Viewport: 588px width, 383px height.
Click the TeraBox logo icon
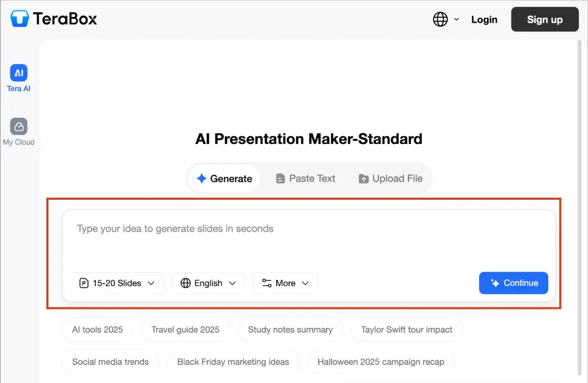[x=19, y=18]
